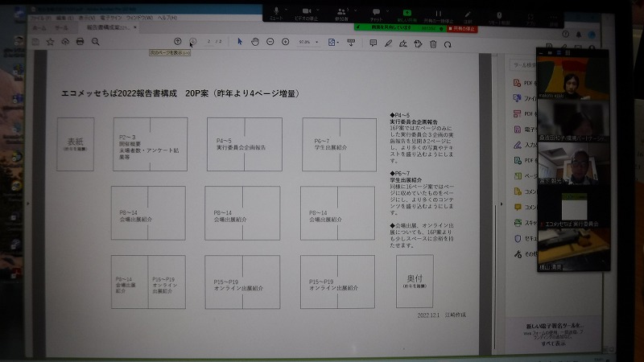Click the page number input field

(x=209, y=42)
